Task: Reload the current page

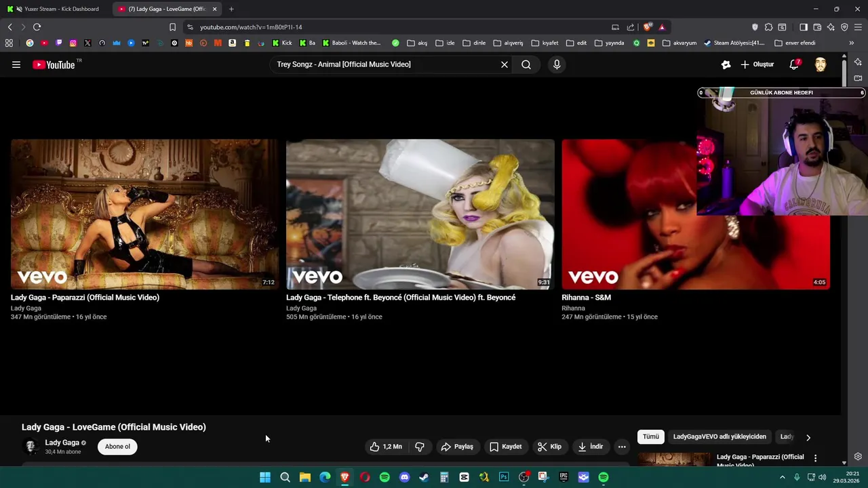Action: point(37,27)
